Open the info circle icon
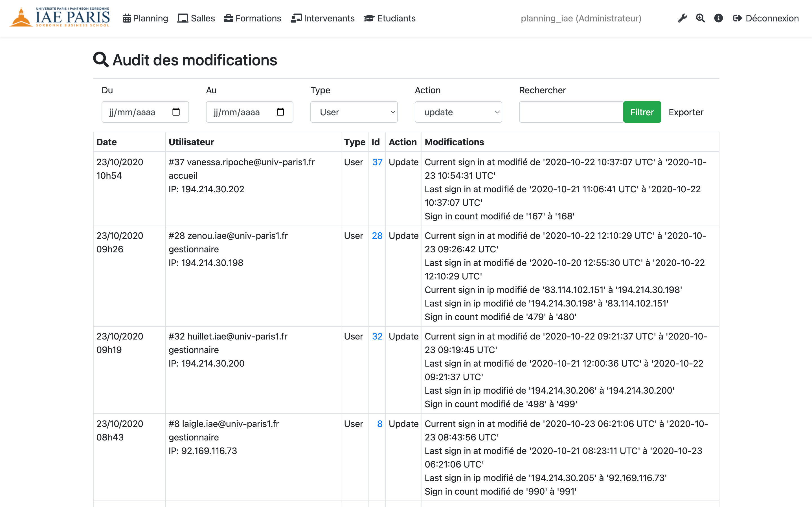Image resolution: width=812 pixels, height=507 pixels. [x=718, y=18]
